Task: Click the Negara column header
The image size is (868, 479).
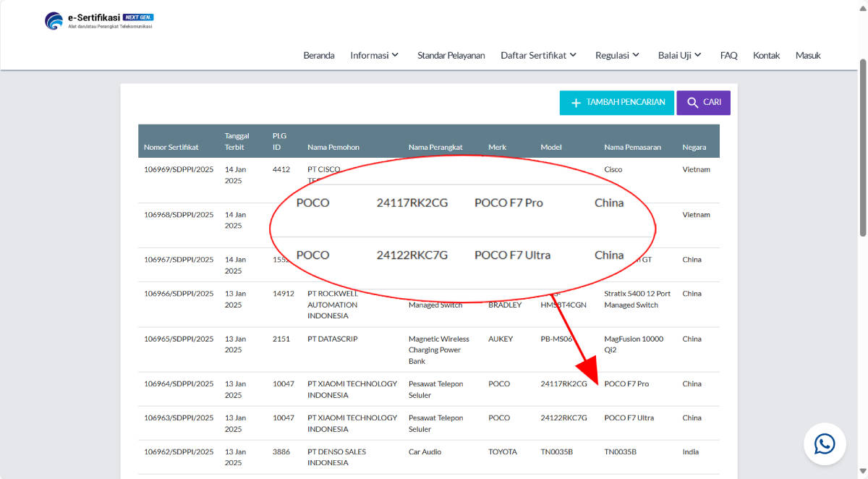Action: pyautogui.click(x=694, y=147)
